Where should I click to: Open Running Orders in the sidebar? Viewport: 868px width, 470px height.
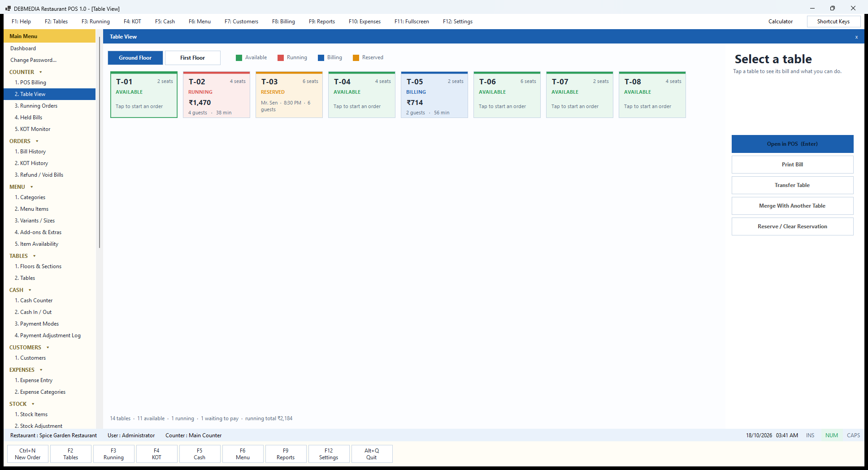tap(49, 106)
